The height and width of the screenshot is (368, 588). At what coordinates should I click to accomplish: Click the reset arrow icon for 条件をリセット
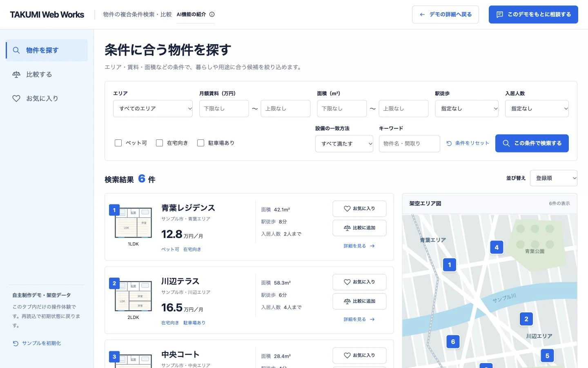[449, 143]
